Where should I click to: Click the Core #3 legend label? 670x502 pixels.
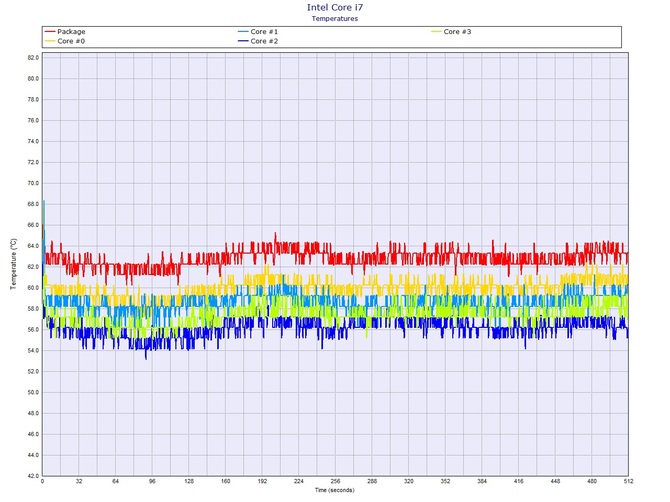coord(457,32)
